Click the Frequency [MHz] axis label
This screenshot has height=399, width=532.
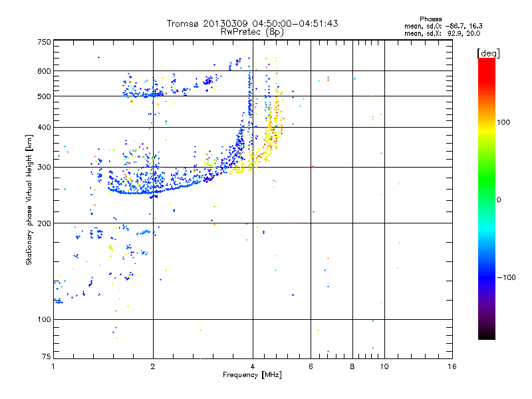click(252, 377)
